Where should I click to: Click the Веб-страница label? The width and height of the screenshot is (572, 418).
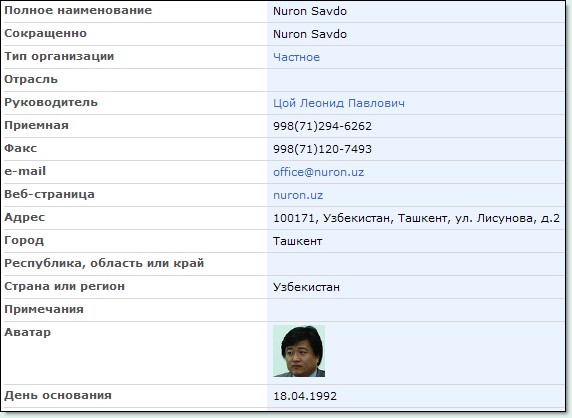(49, 194)
